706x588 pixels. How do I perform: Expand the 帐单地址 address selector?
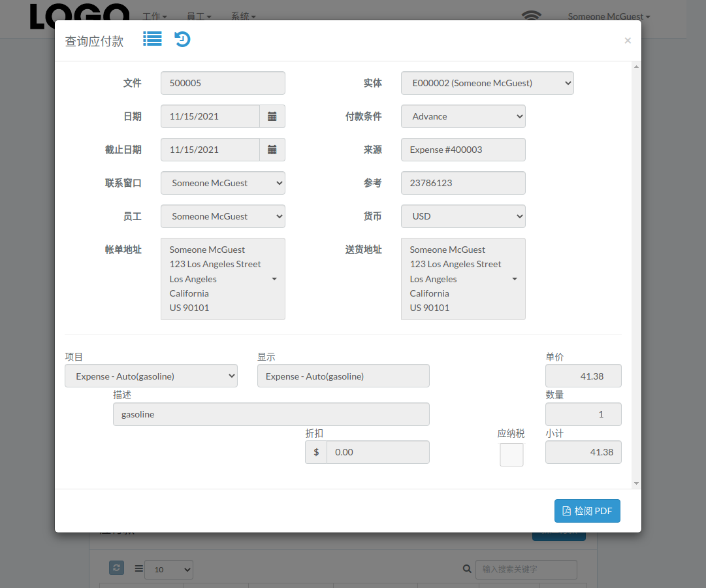(x=223, y=279)
